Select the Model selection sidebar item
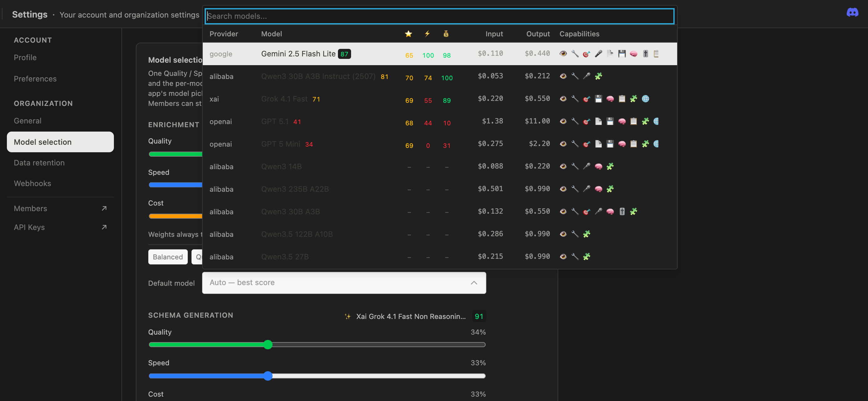The width and height of the screenshot is (868, 401). [x=60, y=142]
